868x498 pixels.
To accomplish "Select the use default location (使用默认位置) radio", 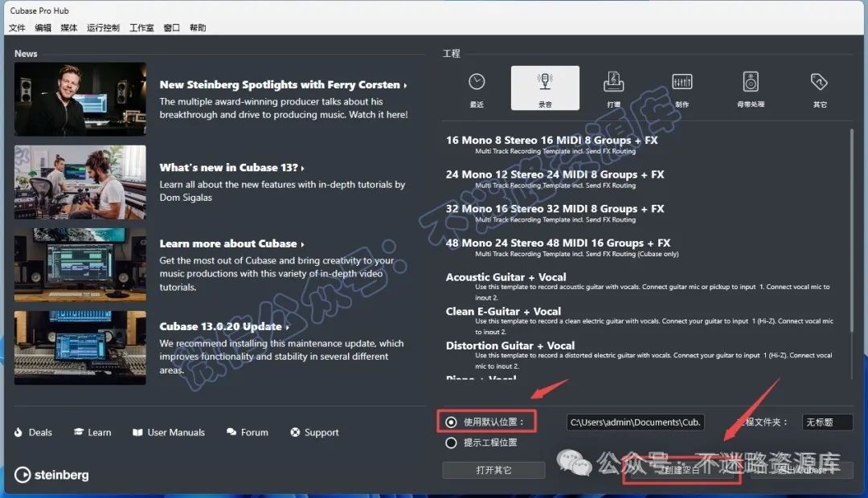I will [x=451, y=422].
